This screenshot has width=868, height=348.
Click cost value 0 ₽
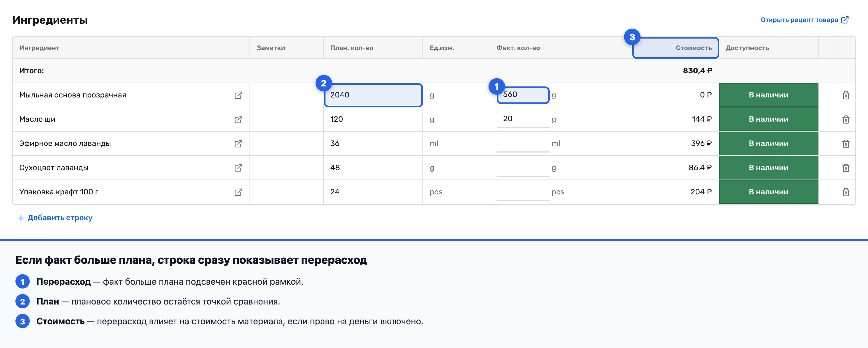point(706,95)
